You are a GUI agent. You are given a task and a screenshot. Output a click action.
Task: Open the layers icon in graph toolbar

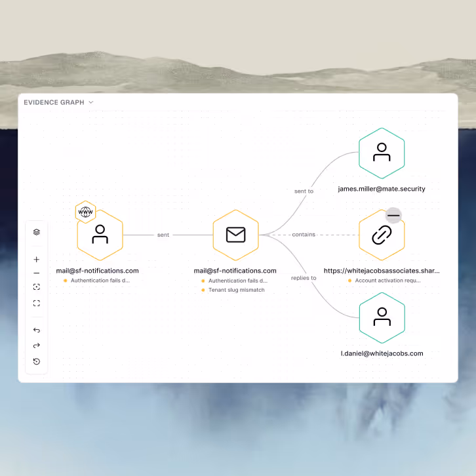pyautogui.click(x=37, y=232)
